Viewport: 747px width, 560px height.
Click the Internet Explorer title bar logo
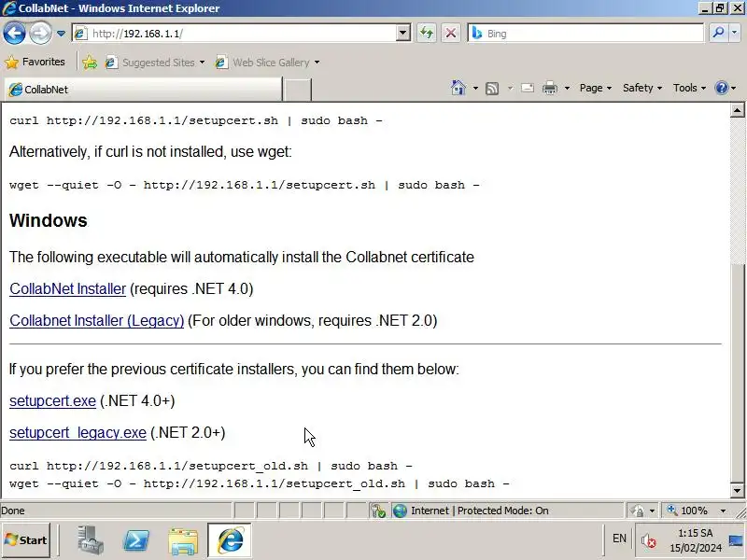click(x=9, y=8)
